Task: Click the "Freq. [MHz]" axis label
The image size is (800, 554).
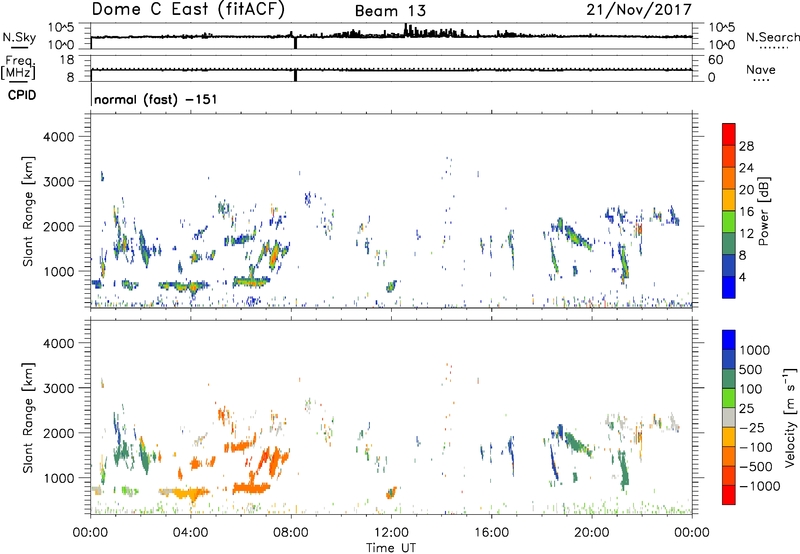Action: pyautogui.click(x=18, y=68)
